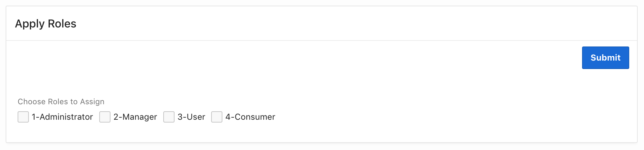This screenshot has height=150, width=644.
Task: Click the 1-Administrator label text
Action: 62,117
